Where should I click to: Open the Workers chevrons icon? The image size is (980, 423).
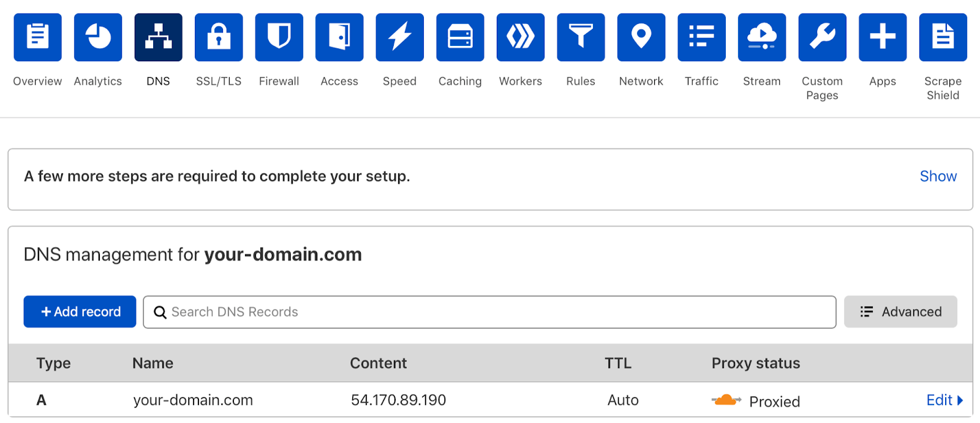point(521,37)
